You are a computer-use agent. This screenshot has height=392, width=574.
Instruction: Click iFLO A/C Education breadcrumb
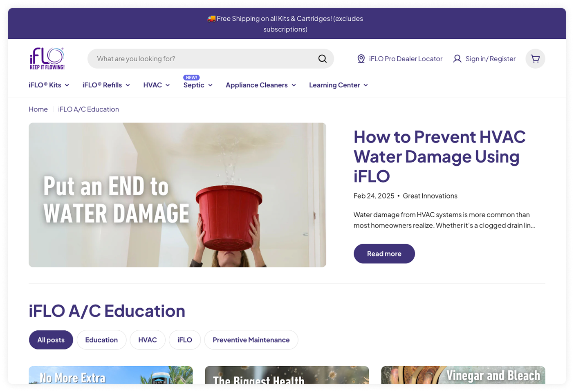tap(88, 109)
